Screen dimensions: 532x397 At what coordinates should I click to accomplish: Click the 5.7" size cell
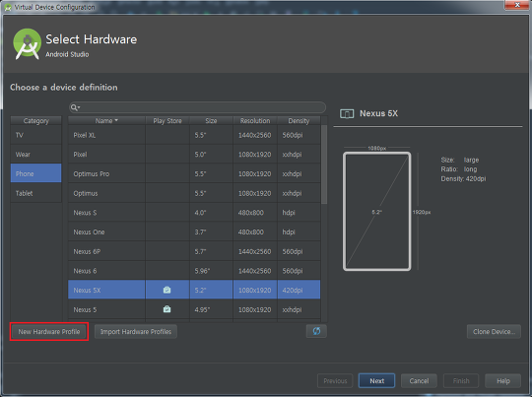[x=211, y=251]
